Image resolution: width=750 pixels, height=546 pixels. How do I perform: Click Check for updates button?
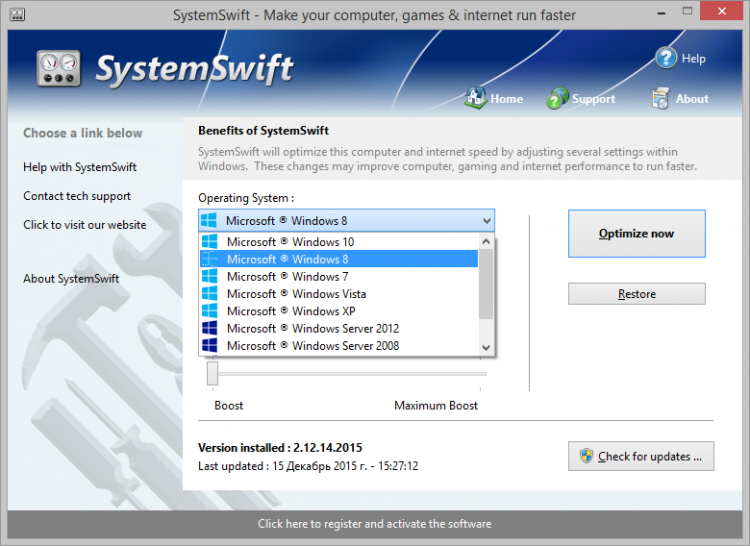(x=641, y=456)
